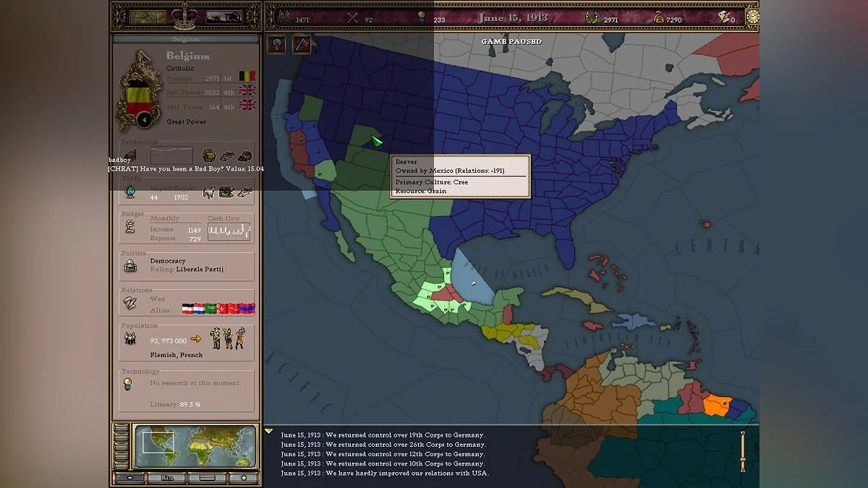The width and height of the screenshot is (868, 488).
Task: Click the Production history graph
Action: pyautogui.click(x=171, y=155)
